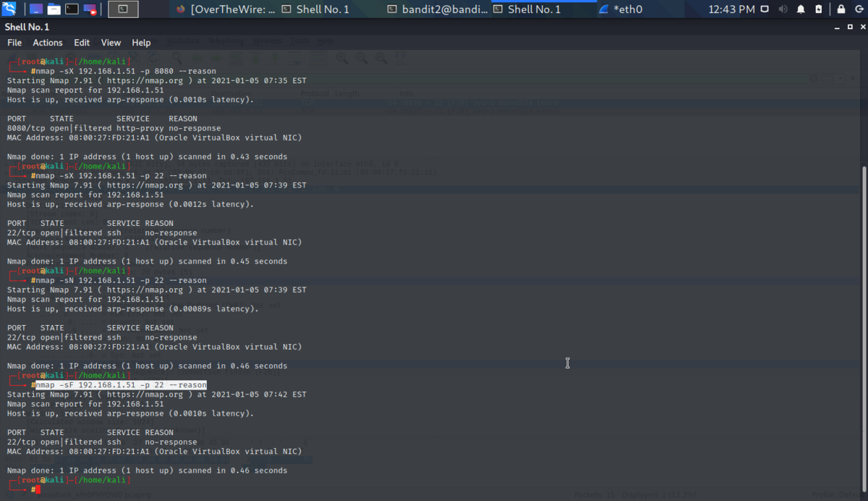The height and width of the screenshot is (501, 868).
Task: Minimize the Shell No. 1 window
Action: pos(837,27)
